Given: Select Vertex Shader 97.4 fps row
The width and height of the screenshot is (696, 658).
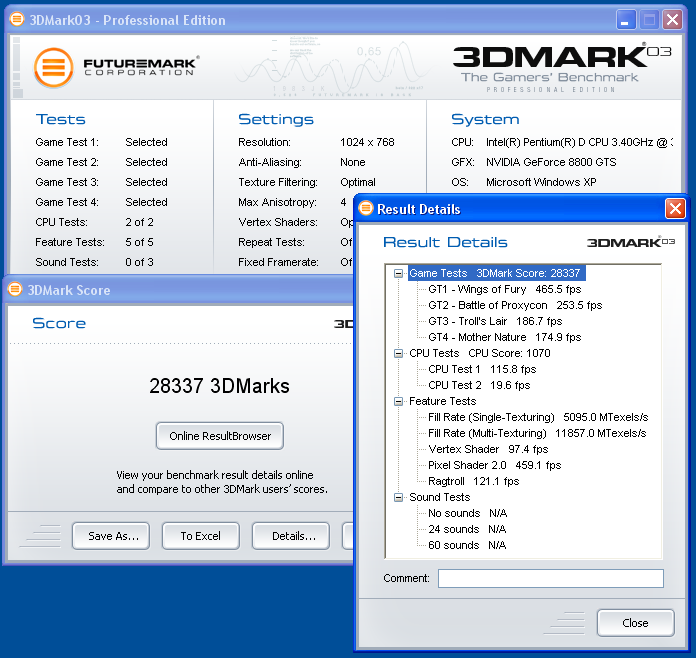Looking at the screenshot, I should pyautogui.click(x=488, y=449).
